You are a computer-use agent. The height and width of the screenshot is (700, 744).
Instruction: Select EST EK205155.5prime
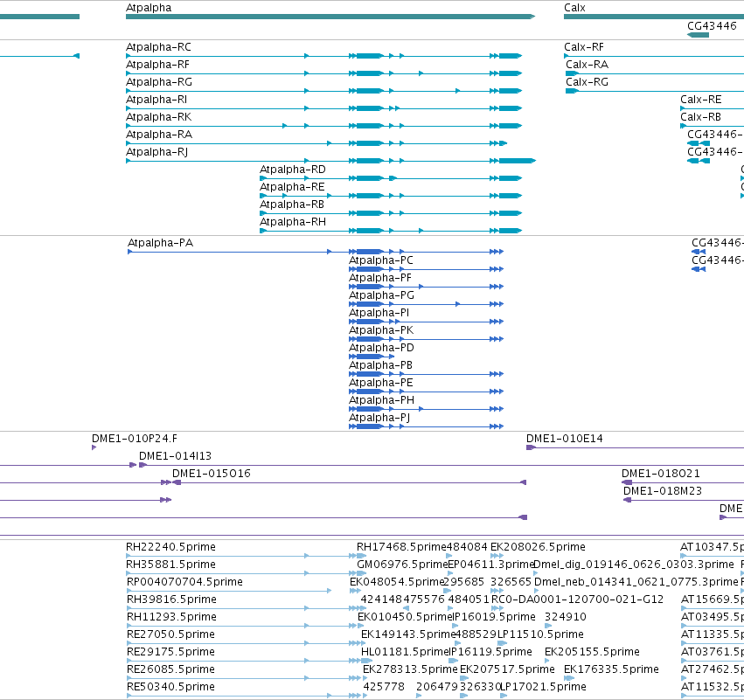coord(592,652)
